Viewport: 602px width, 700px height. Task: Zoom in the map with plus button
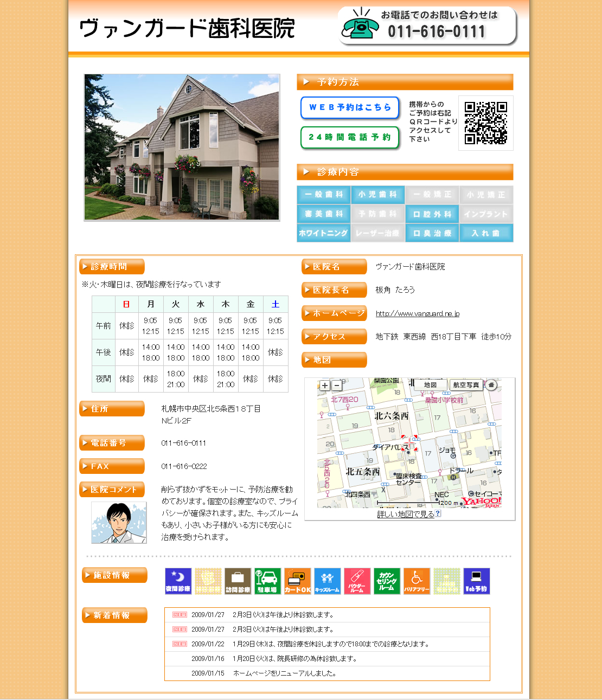click(325, 386)
